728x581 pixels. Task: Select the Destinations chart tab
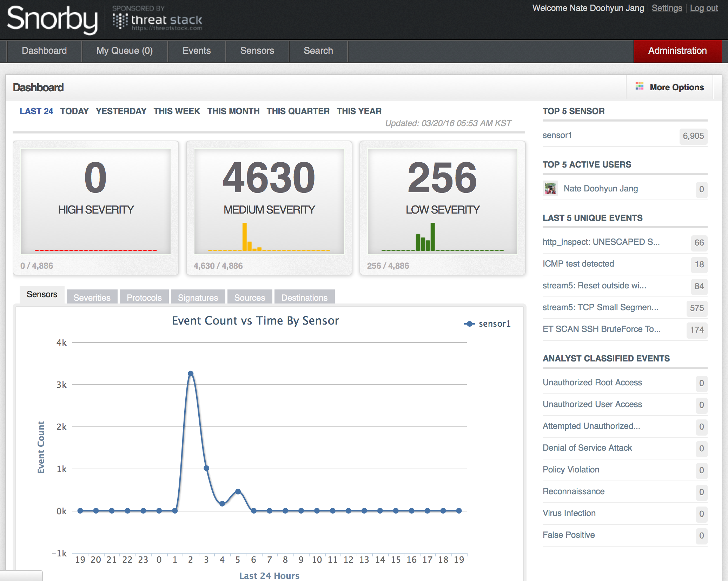pos(304,298)
